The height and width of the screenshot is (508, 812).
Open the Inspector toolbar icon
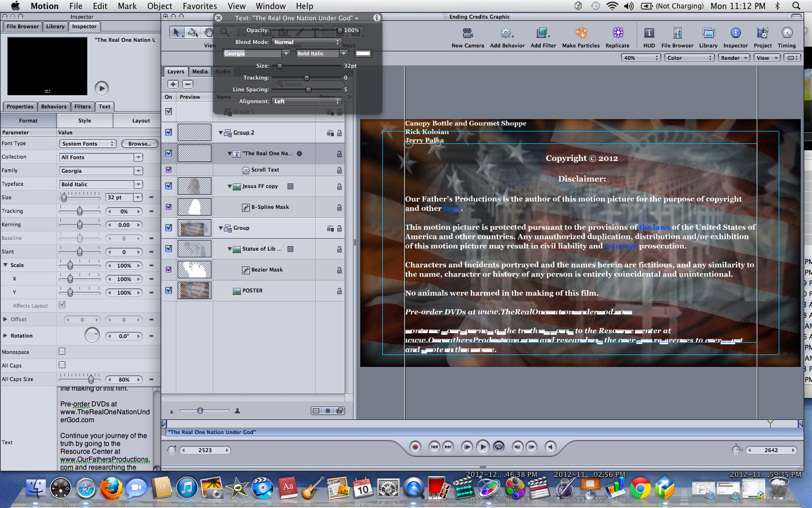point(735,33)
